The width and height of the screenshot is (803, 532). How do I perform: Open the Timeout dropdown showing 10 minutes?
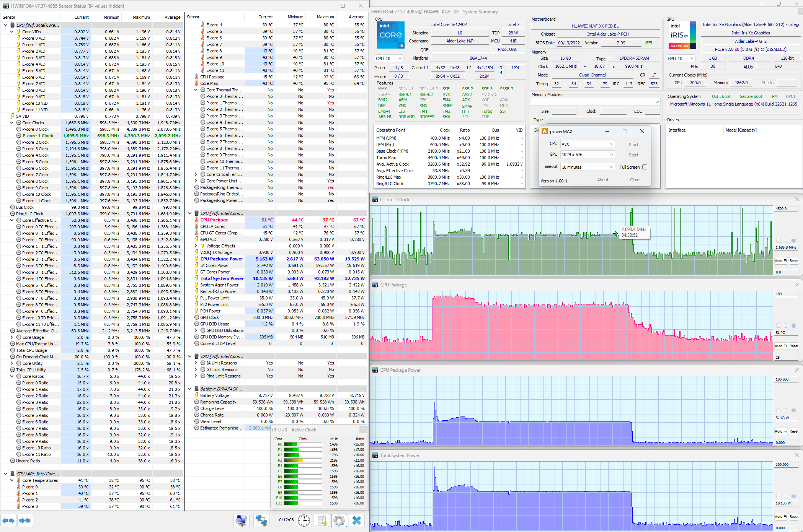click(588, 167)
